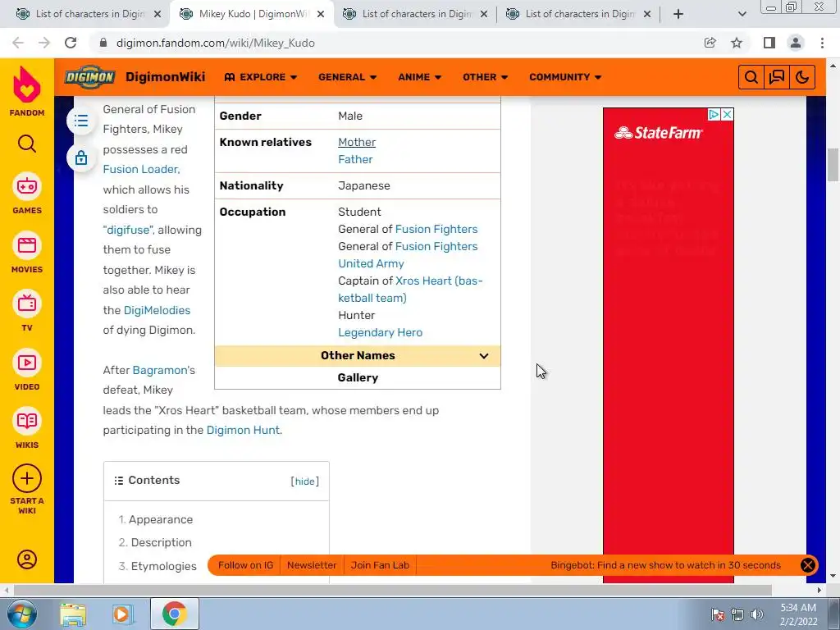Screen dimensions: 840x630
Task: Click Newsletter button
Action: 312,565
